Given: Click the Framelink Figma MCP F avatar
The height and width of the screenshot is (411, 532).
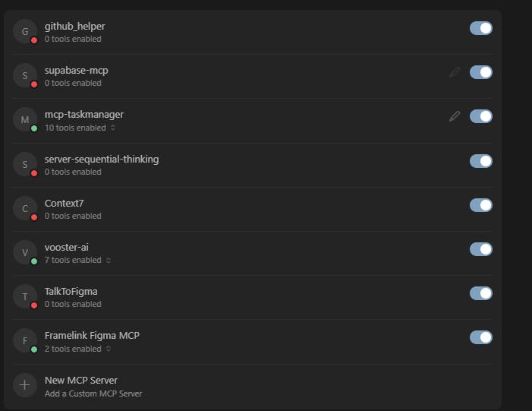Looking at the screenshot, I should pos(25,340).
